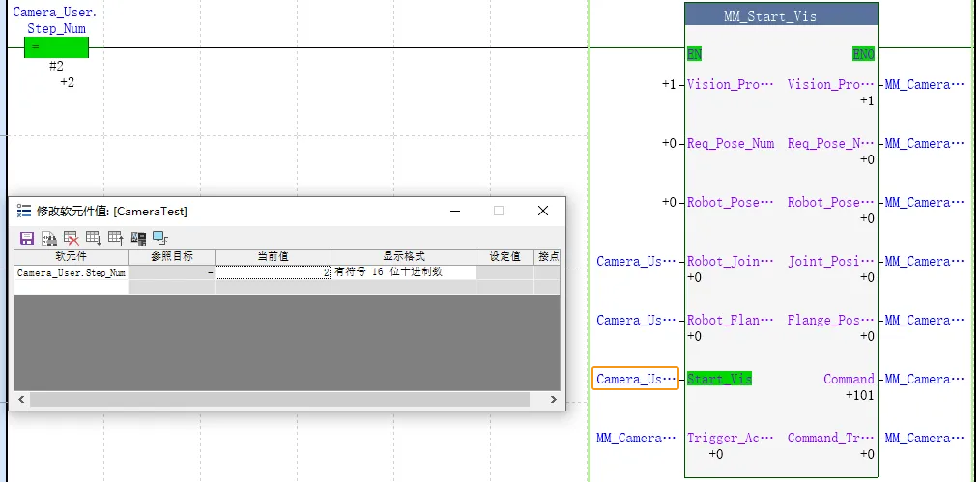Click the MM_Start_Vis function block title

tap(770, 16)
